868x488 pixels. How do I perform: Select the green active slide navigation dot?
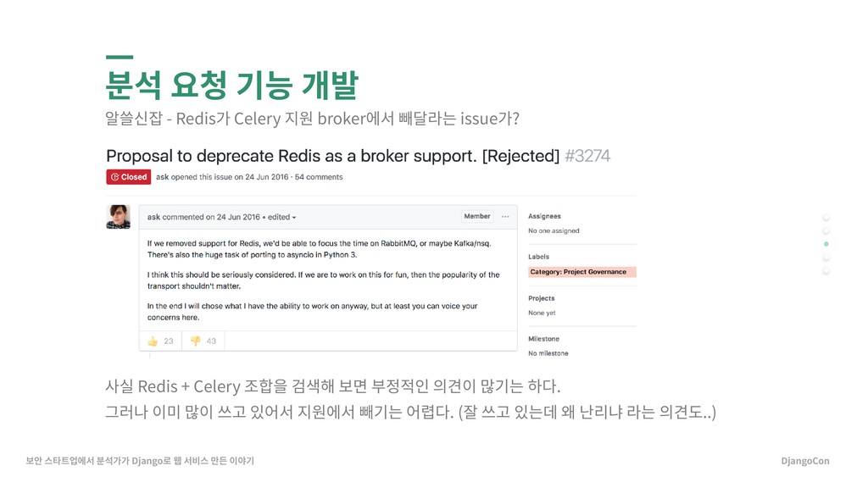point(826,244)
